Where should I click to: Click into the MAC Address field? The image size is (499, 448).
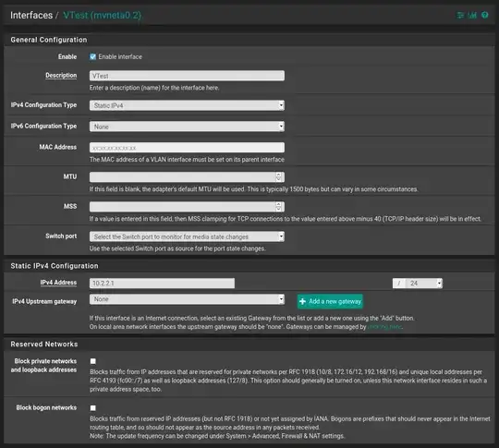pos(187,148)
